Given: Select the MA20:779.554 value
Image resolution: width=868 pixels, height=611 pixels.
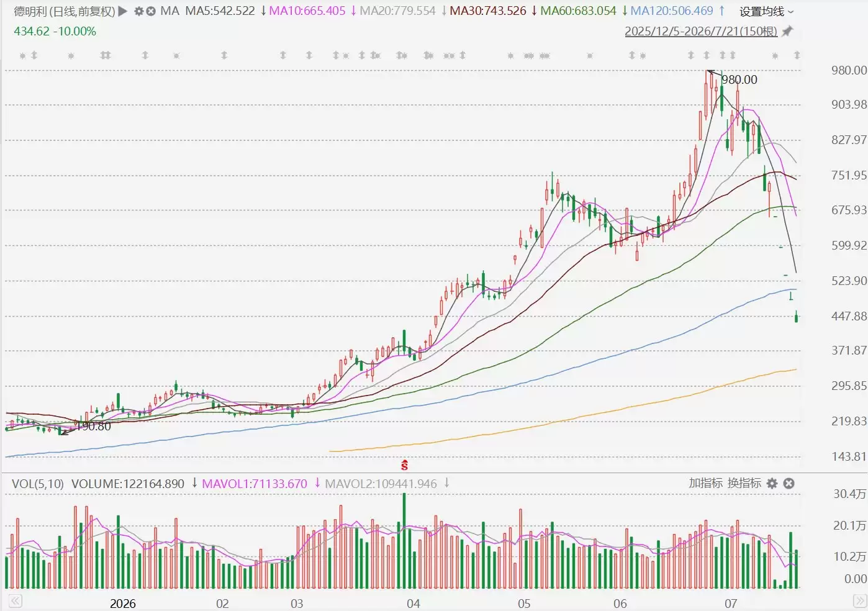Looking at the screenshot, I should [398, 11].
